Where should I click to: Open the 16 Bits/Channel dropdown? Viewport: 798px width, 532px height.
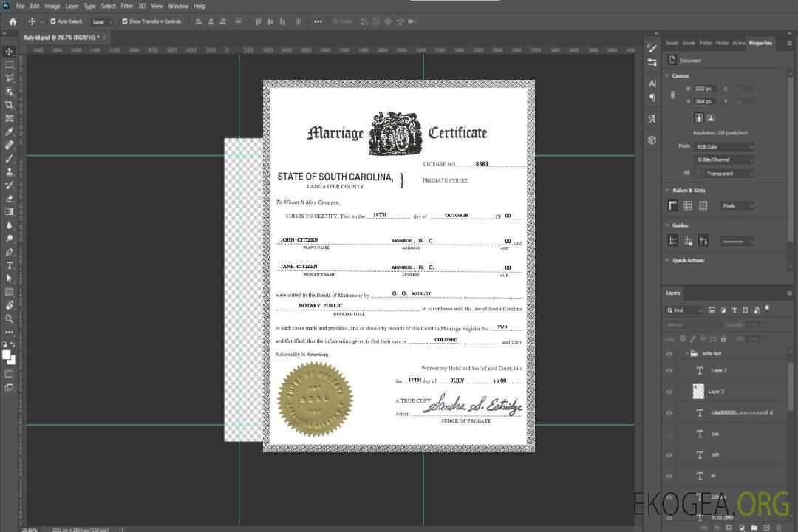pos(723,160)
